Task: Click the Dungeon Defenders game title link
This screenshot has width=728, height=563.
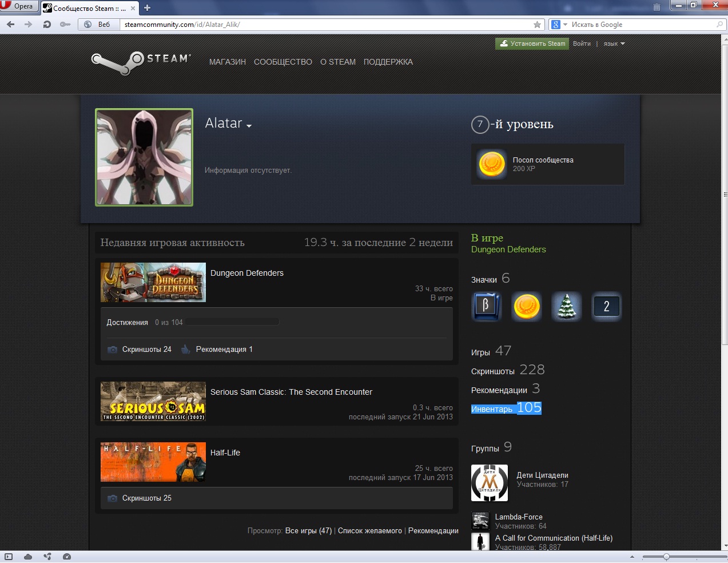Action: [247, 273]
